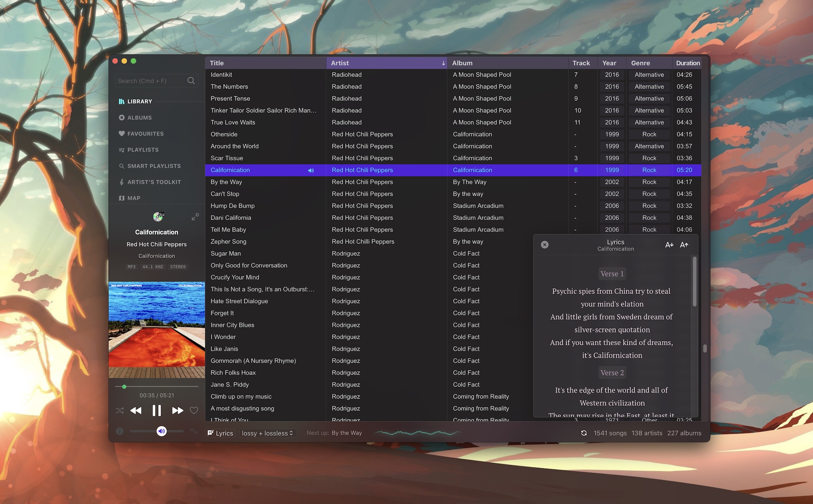Click the Californication album artwork
813x504 pixels.
(157, 330)
